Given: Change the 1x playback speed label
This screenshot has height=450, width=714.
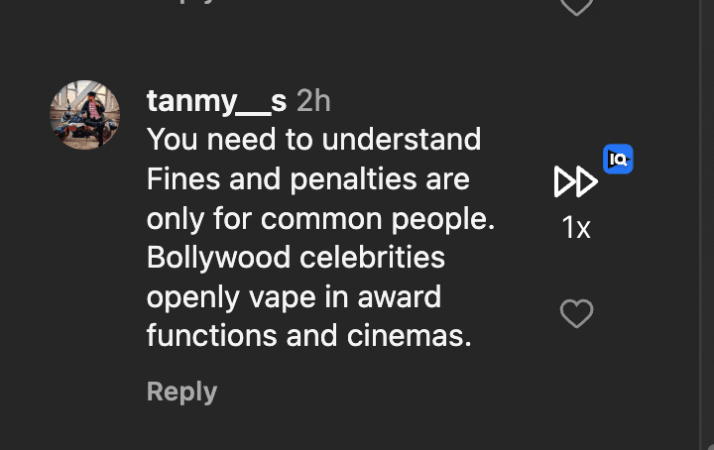Looking at the screenshot, I should [x=576, y=229].
